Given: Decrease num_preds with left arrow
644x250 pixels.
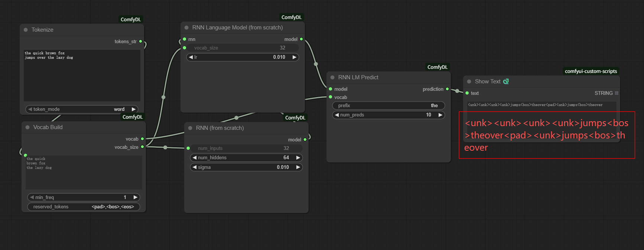Looking at the screenshot, I should (337, 115).
